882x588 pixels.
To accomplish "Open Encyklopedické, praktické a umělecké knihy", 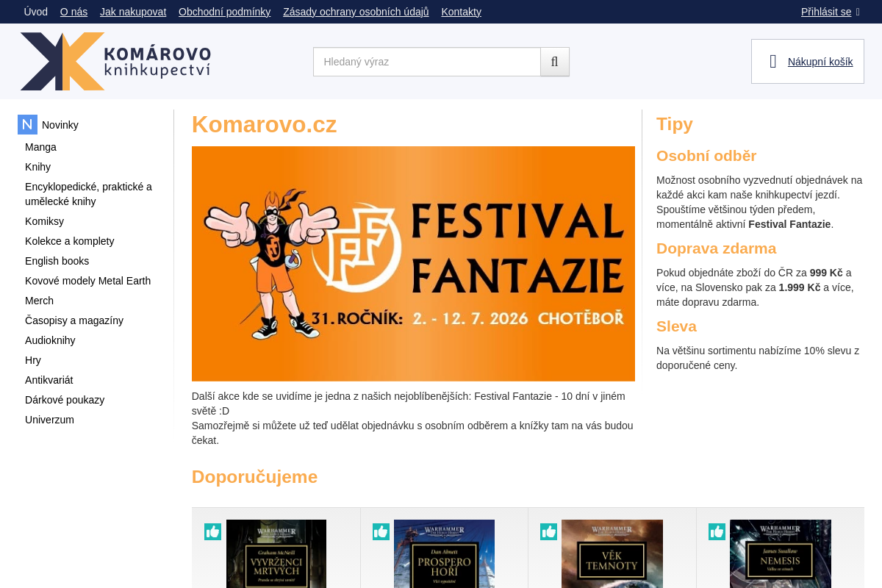I will click(88, 194).
